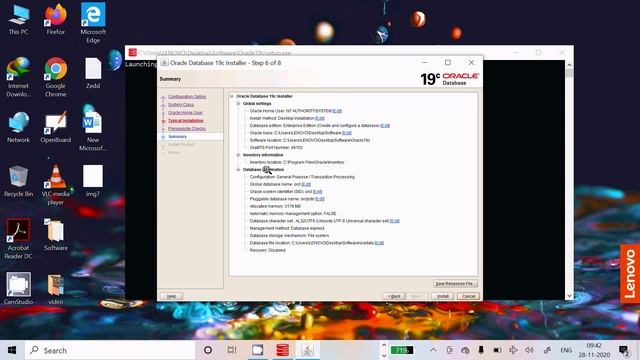Screen dimensions: 640x360
Task: Click console window scrollbar down arrow
Action: click(569, 296)
